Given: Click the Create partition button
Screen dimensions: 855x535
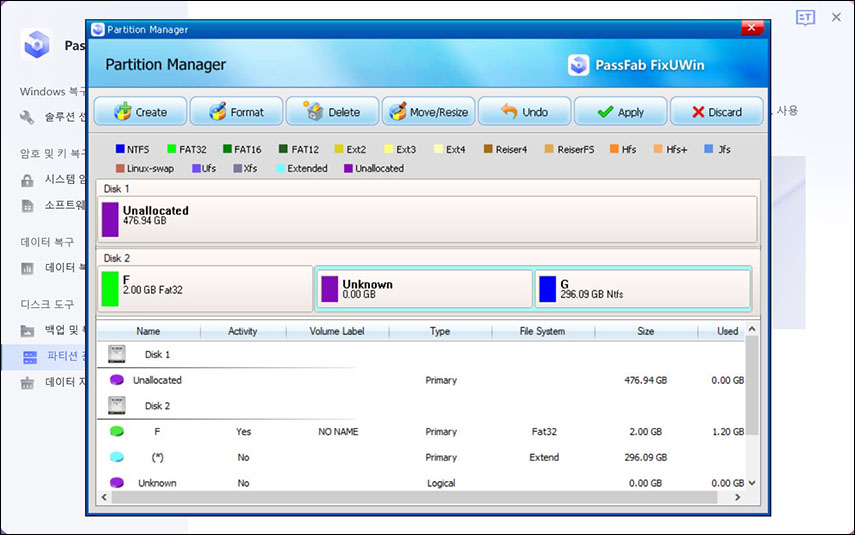Looking at the screenshot, I should (x=140, y=112).
